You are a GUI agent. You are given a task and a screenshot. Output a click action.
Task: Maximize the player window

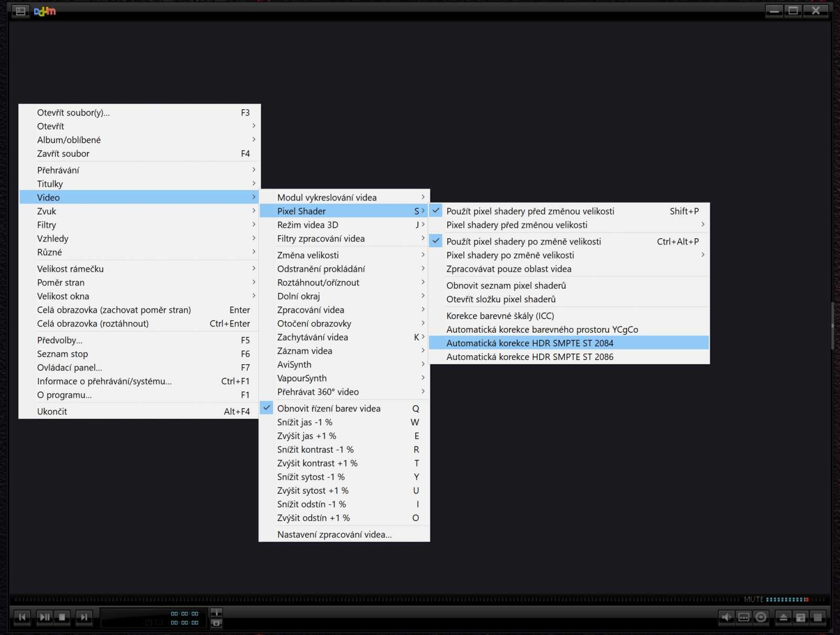[793, 10]
